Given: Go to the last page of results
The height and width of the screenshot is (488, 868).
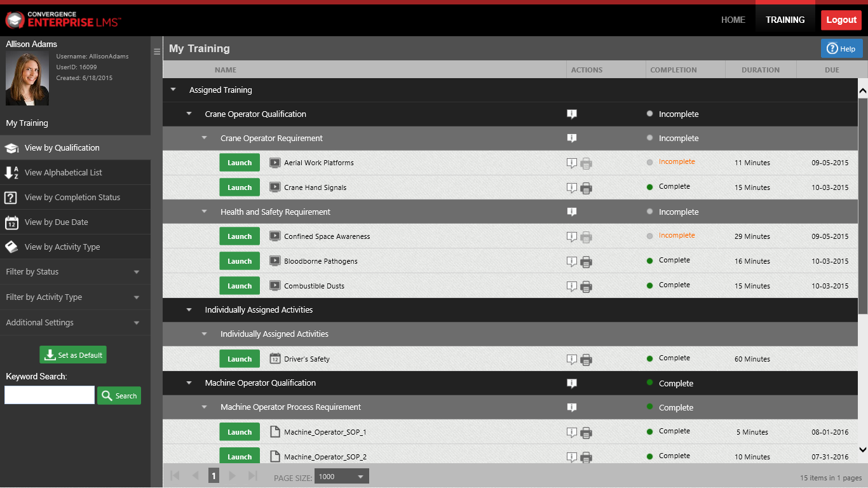Looking at the screenshot, I should [252, 475].
